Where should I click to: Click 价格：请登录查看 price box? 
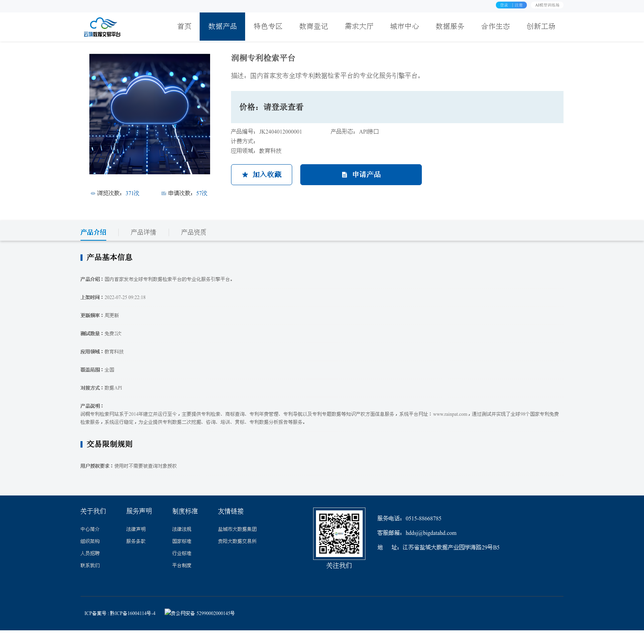point(397,107)
